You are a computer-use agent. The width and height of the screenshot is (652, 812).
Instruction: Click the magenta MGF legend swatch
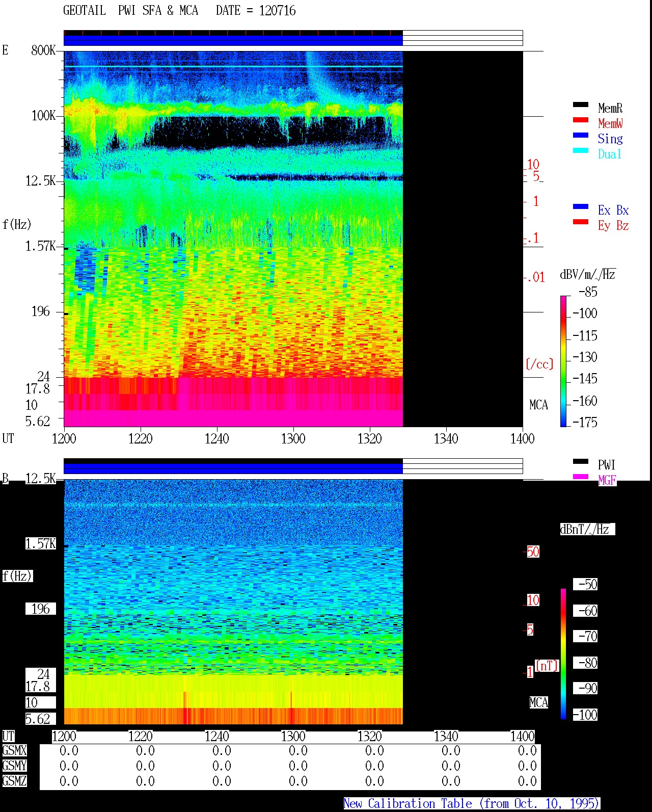pos(581,477)
